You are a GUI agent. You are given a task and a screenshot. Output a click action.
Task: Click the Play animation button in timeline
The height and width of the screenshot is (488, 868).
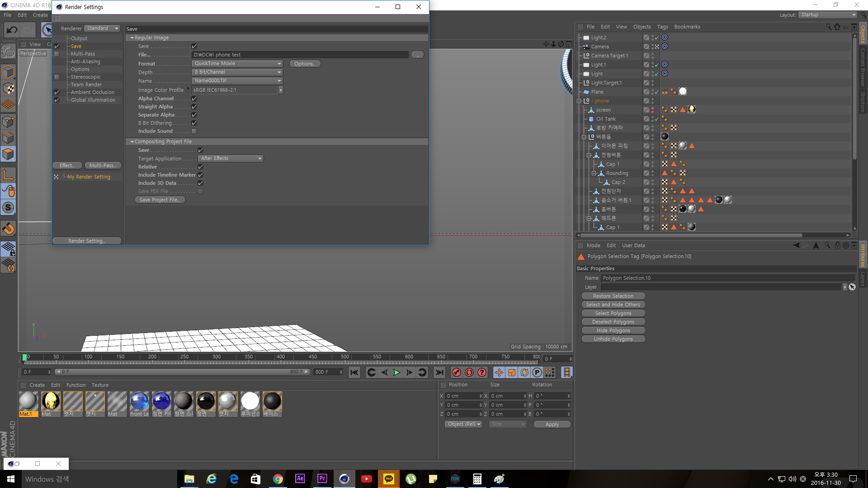[x=396, y=372]
